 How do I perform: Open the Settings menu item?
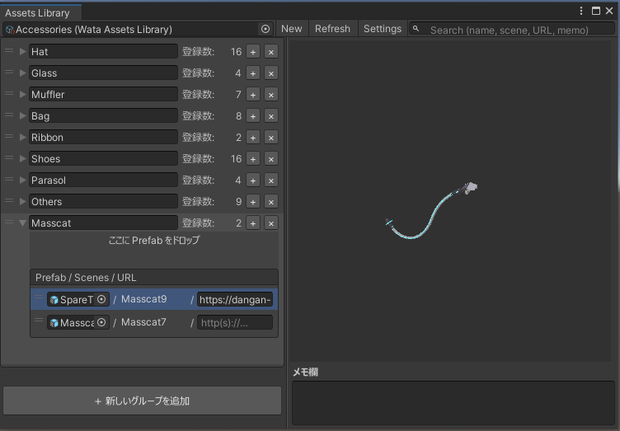pyautogui.click(x=382, y=29)
